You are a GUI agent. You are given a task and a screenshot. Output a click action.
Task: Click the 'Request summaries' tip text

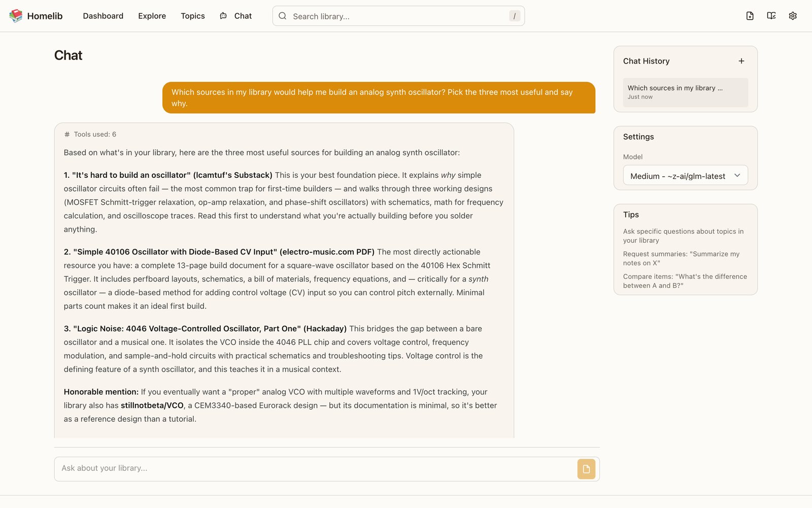pyautogui.click(x=681, y=258)
